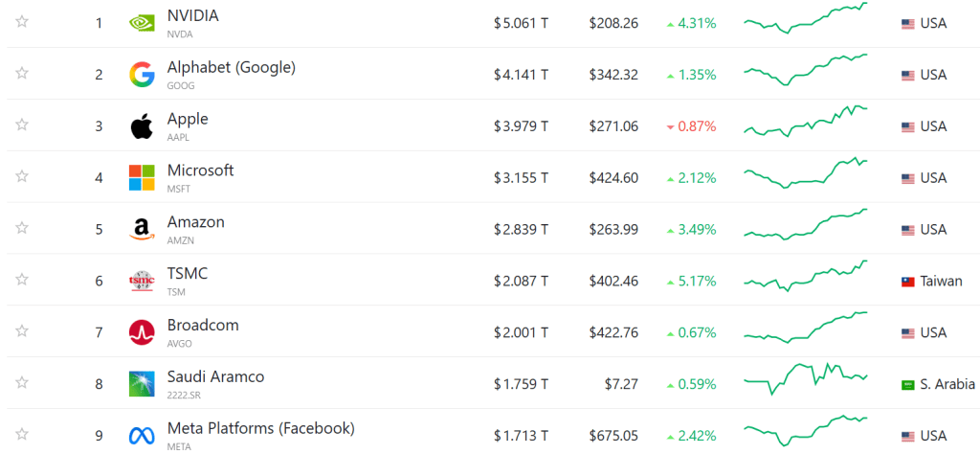The image size is (980, 454).
Task: Click the TSMC logo icon
Action: pyautogui.click(x=142, y=282)
